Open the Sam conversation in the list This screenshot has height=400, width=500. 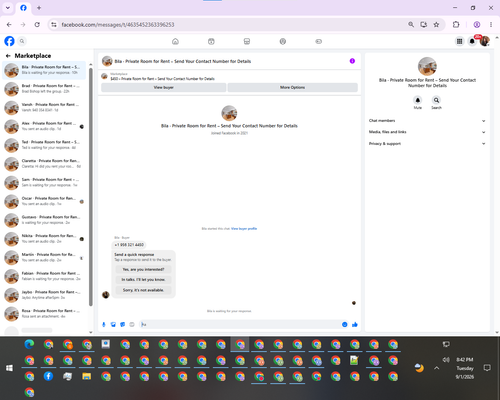click(x=44, y=182)
